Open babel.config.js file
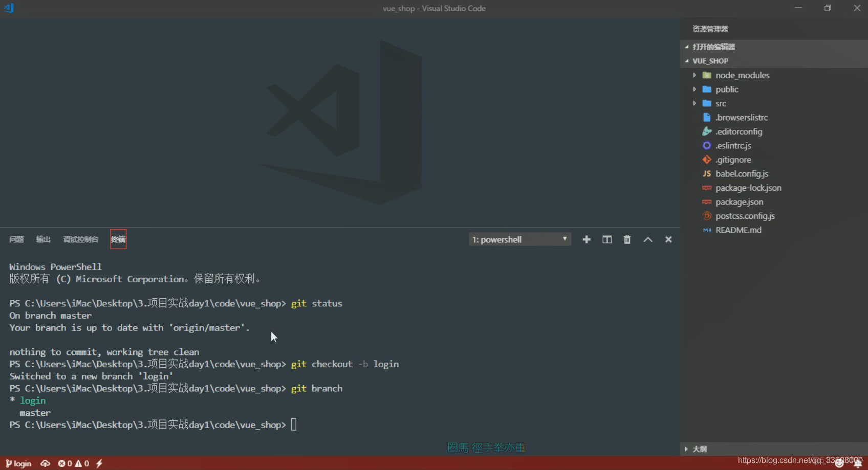 click(x=742, y=174)
